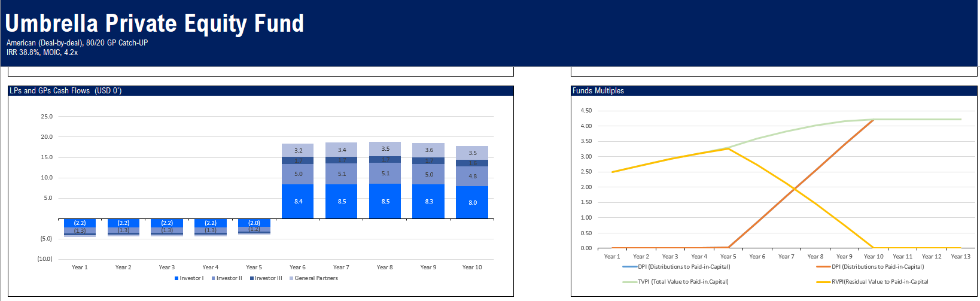Select the Year 5 negative bar (2.0)
The image size is (980, 301).
point(254,223)
